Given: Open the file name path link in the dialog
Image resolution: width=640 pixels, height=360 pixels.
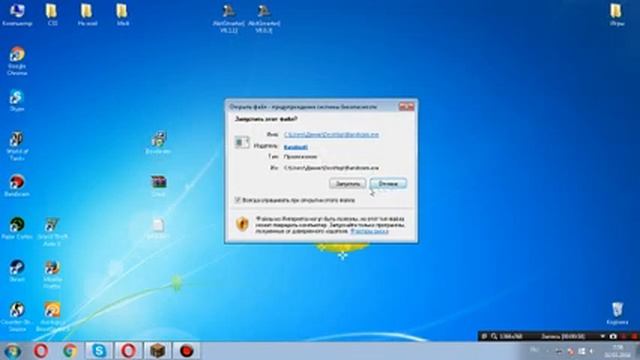Looking at the screenshot, I should (x=331, y=135).
